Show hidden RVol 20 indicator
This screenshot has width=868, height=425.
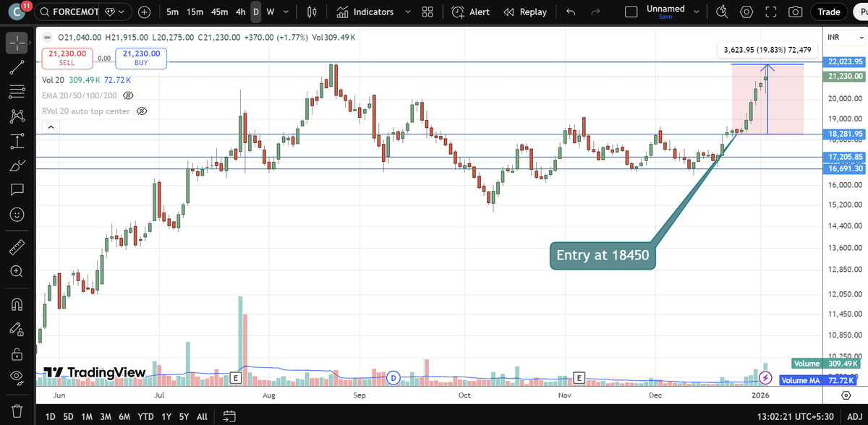coord(142,111)
